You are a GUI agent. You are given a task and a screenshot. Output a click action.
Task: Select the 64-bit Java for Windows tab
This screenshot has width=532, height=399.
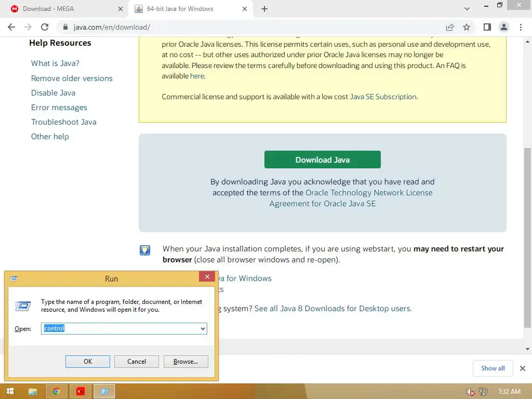point(190,9)
